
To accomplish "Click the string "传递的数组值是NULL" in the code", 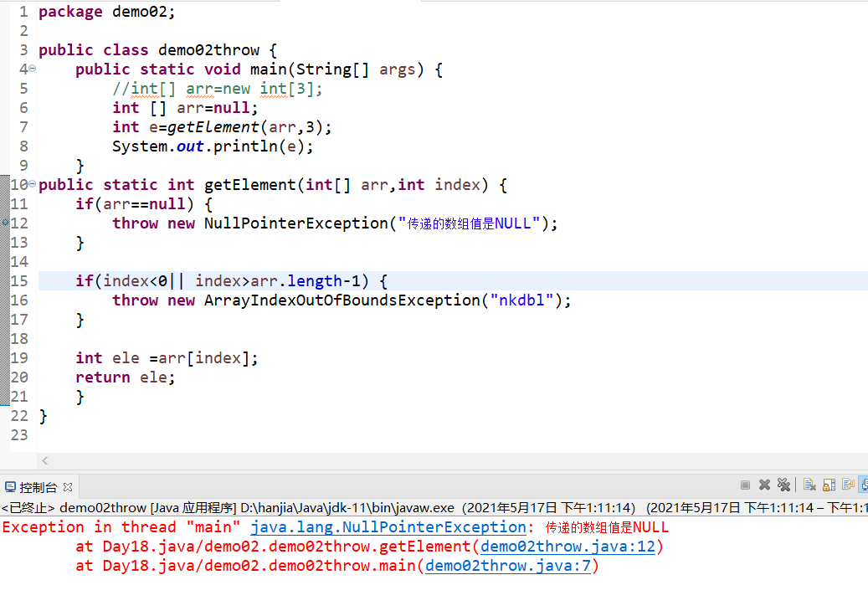I will point(469,223).
